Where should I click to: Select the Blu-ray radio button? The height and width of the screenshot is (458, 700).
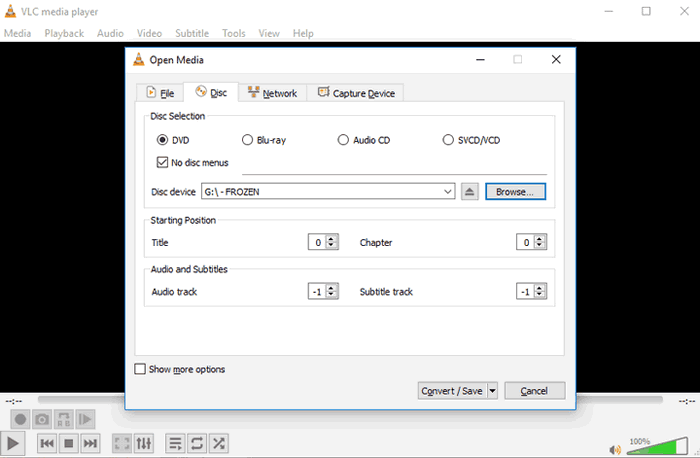247,140
